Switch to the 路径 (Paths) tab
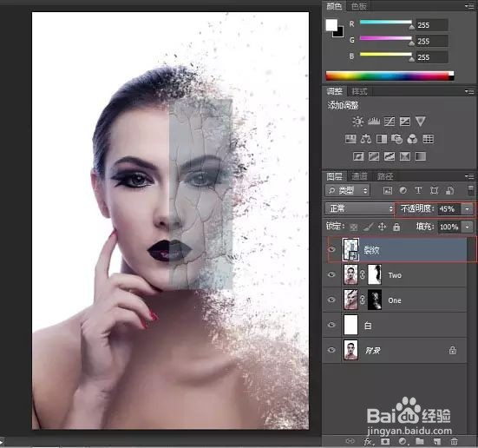 (385, 176)
